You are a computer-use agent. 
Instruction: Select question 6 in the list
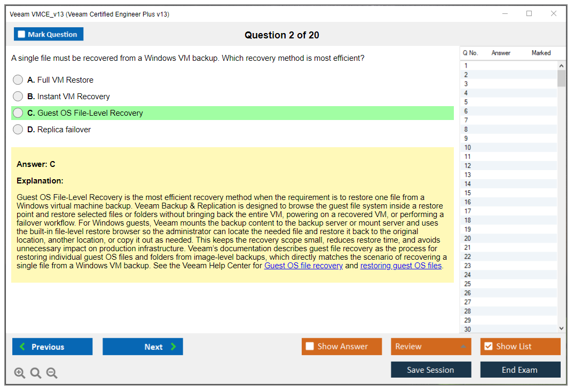click(508, 111)
